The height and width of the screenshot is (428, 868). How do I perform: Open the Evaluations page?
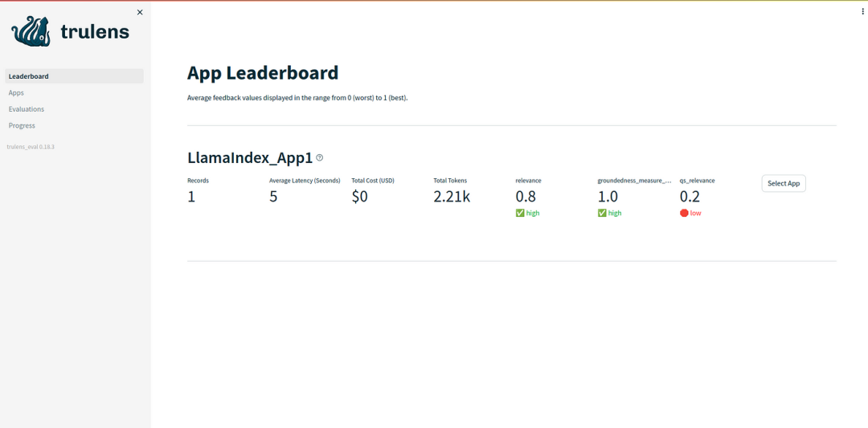[74, 109]
